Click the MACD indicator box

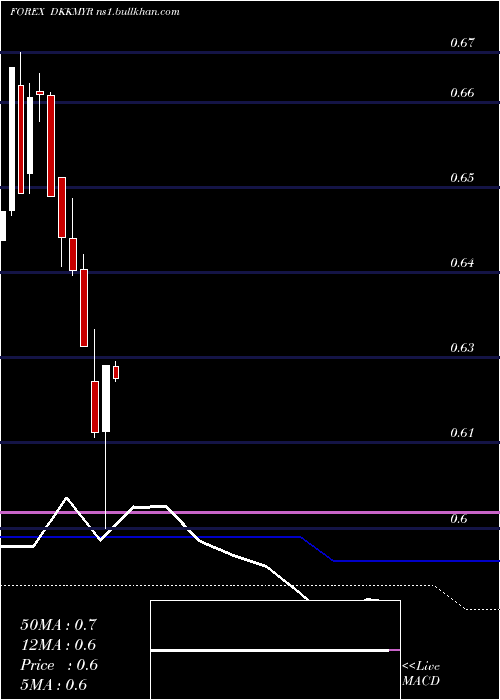(275, 650)
